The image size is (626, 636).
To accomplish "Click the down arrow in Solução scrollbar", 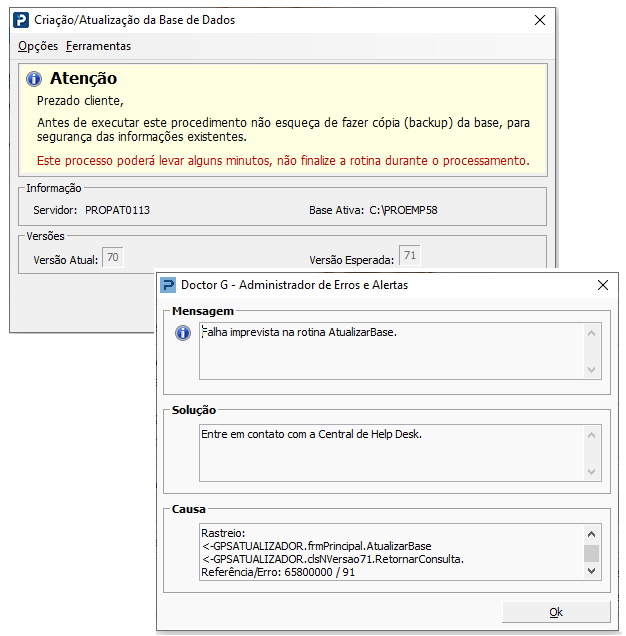I will pyautogui.click(x=592, y=471).
